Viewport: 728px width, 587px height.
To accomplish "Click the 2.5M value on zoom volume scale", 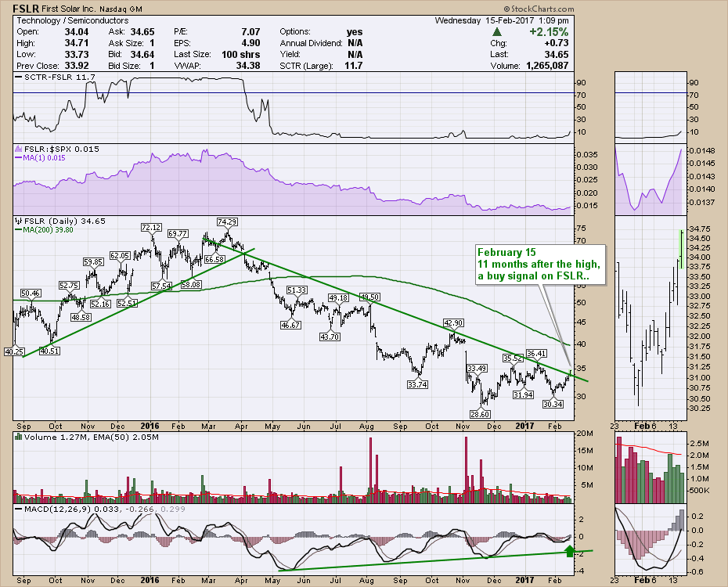I will coord(700,444).
